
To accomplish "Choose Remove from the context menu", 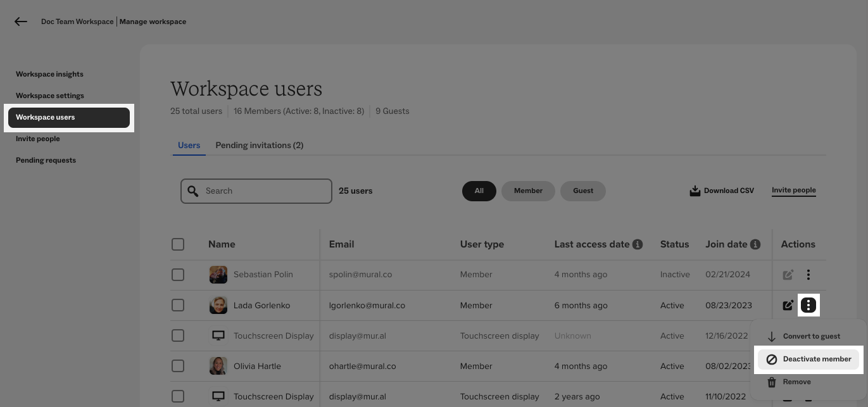I will (x=808, y=382).
